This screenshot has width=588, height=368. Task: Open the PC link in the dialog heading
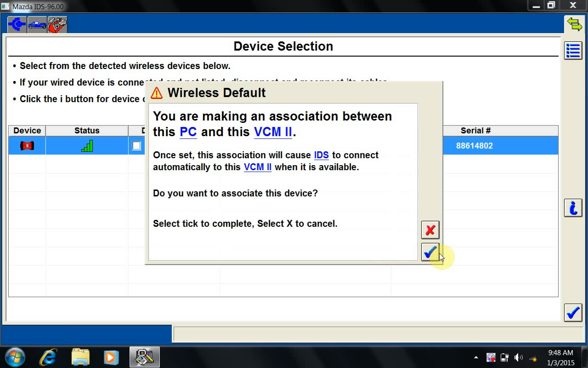point(188,132)
